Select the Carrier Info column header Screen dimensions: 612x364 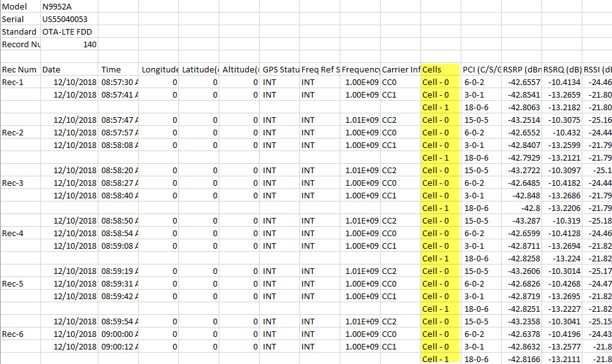click(x=401, y=69)
